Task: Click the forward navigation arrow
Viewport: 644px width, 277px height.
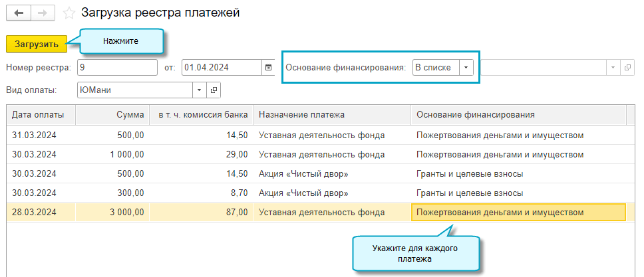Action: tap(42, 13)
